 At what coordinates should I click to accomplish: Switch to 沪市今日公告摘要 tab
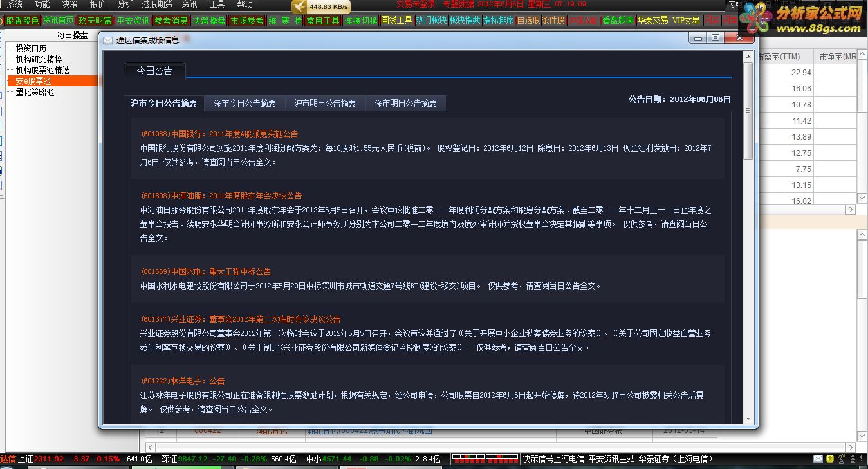(x=164, y=103)
